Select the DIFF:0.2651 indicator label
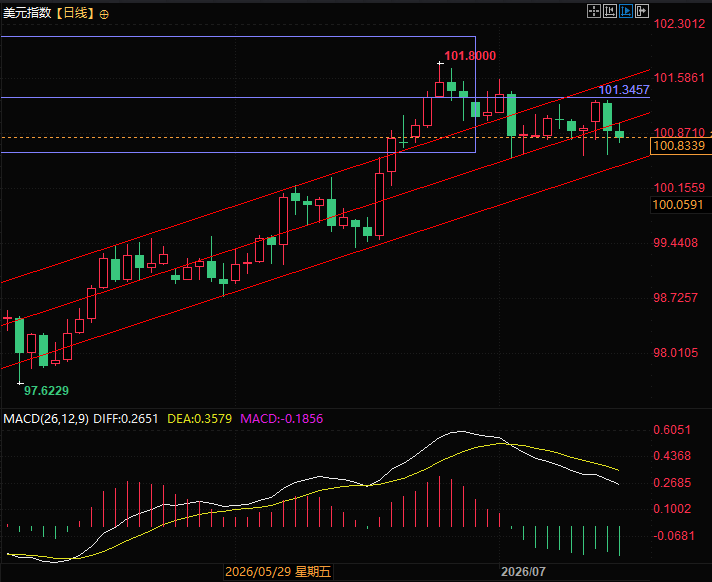712x582 pixels. pyautogui.click(x=126, y=419)
